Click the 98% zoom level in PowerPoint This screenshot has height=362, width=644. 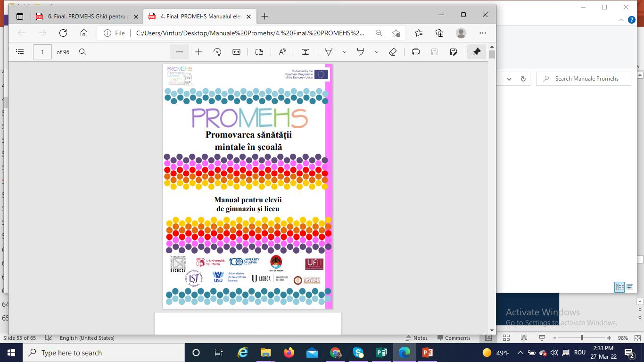point(623,338)
